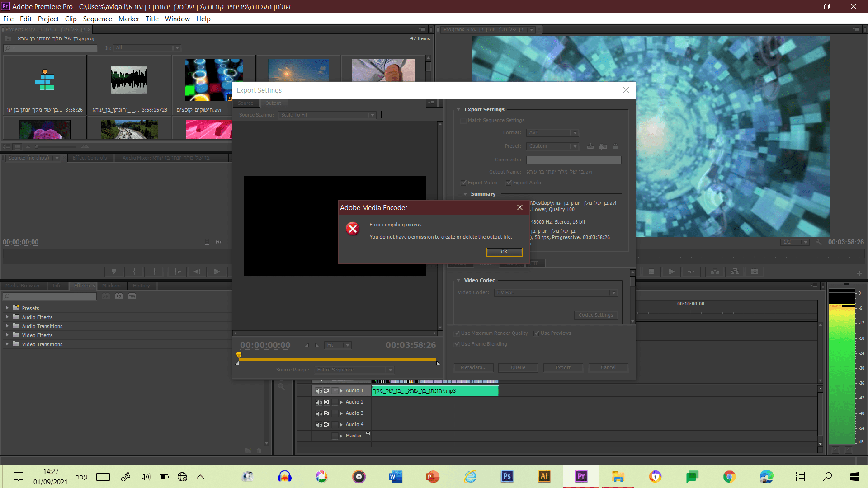Open the Preset dropdown showing Custom
Viewport: 868px width, 488px height.
(x=552, y=146)
